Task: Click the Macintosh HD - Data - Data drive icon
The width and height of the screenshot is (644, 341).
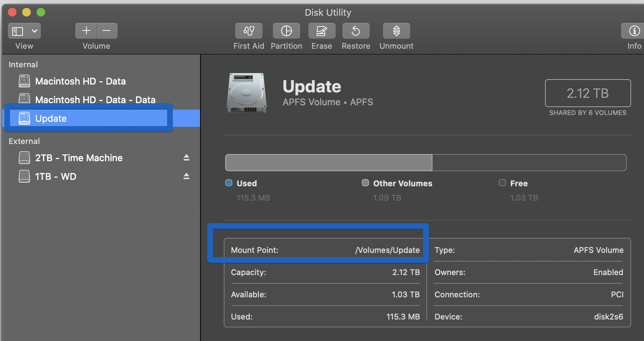Action: [24, 99]
